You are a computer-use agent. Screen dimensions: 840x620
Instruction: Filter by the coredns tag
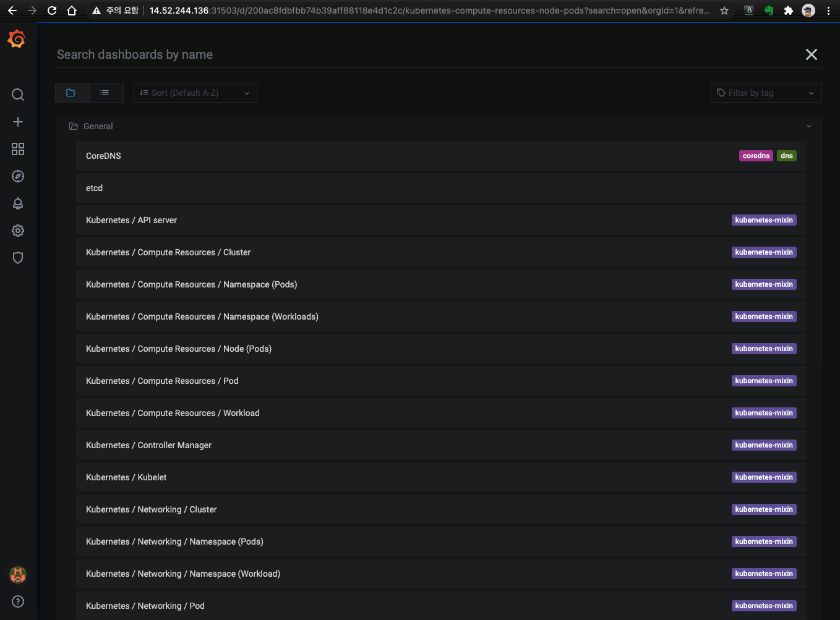click(756, 156)
